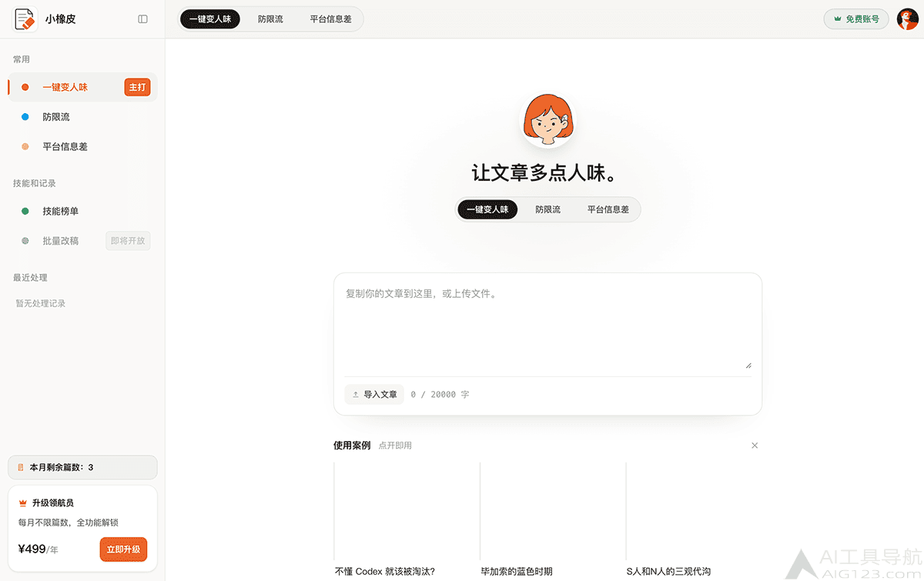924x581 pixels.
Task: Click the crown icon beside 升级领航员
Action: (x=23, y=503)
